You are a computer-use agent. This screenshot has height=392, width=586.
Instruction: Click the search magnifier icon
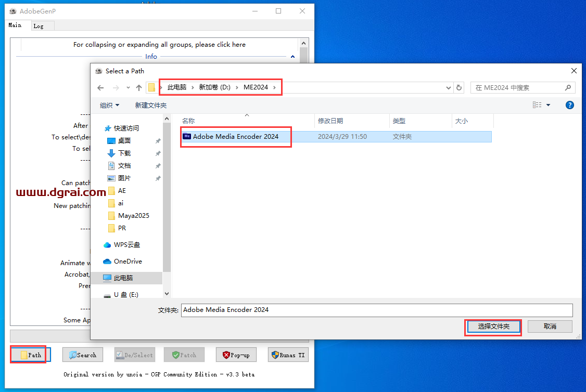[568, 88]
